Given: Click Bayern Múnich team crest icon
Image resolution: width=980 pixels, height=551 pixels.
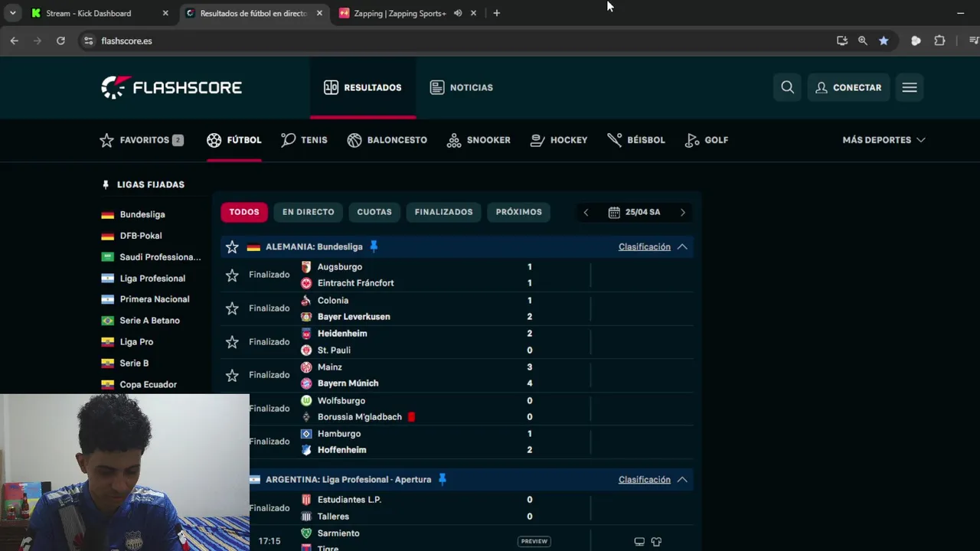Looking at the screenshot, I should tap(306, 383).
